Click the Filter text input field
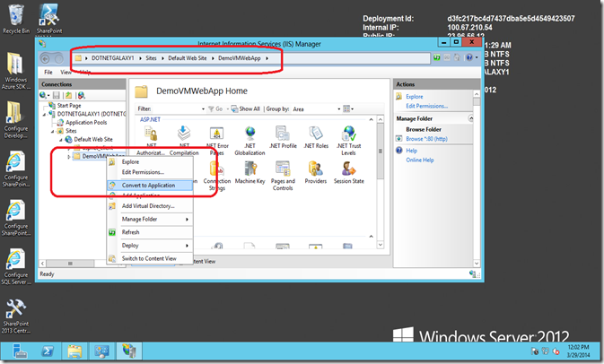The height and width of the screenshot is (364, 604). (176, 109)
